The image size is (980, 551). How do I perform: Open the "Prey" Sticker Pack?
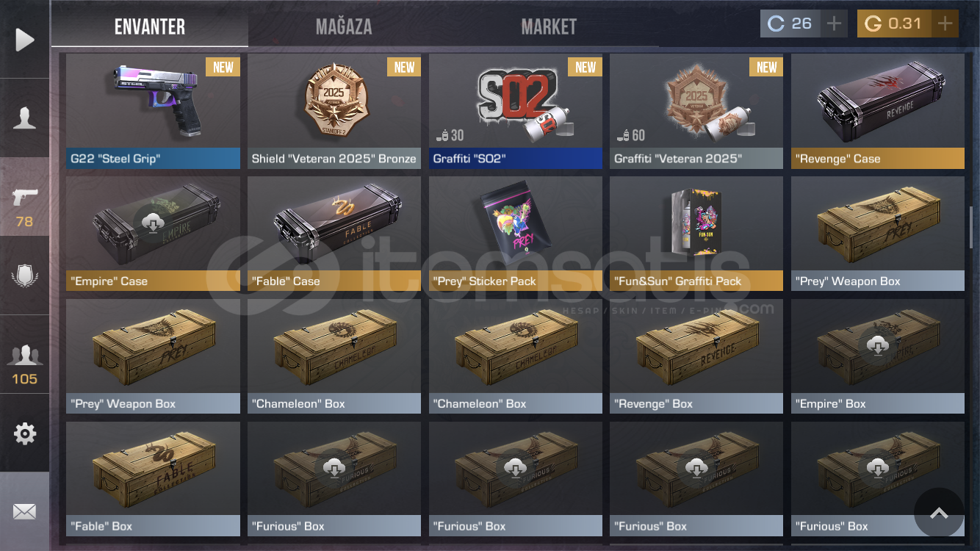click(x=516, y=234)
